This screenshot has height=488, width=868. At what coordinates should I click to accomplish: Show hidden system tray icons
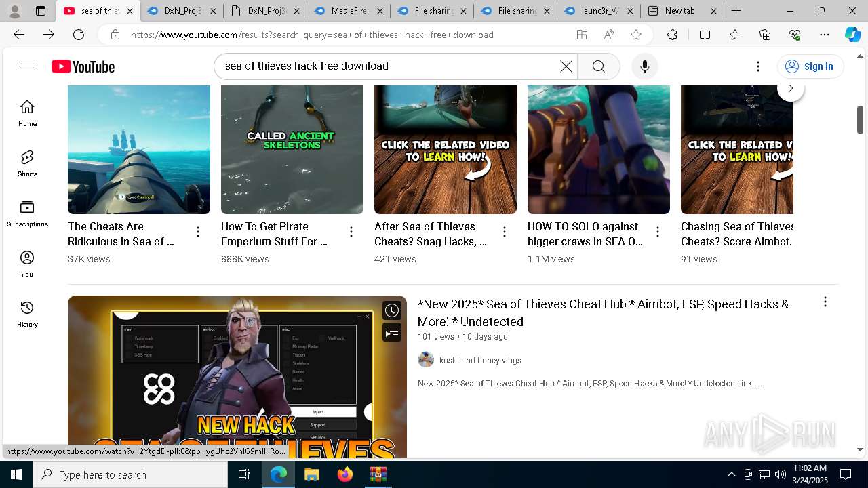[x=731, y=474]
